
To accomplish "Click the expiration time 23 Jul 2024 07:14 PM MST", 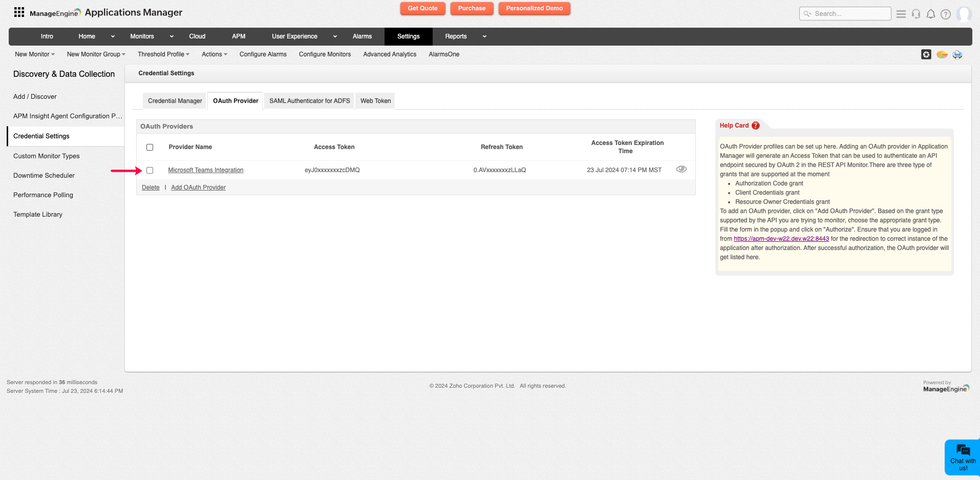I will (x=624, y=170).
